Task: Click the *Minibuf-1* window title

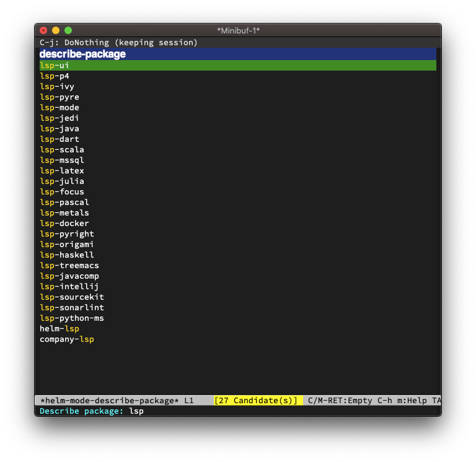Action: pyautogui.click(x=238, y=30)
